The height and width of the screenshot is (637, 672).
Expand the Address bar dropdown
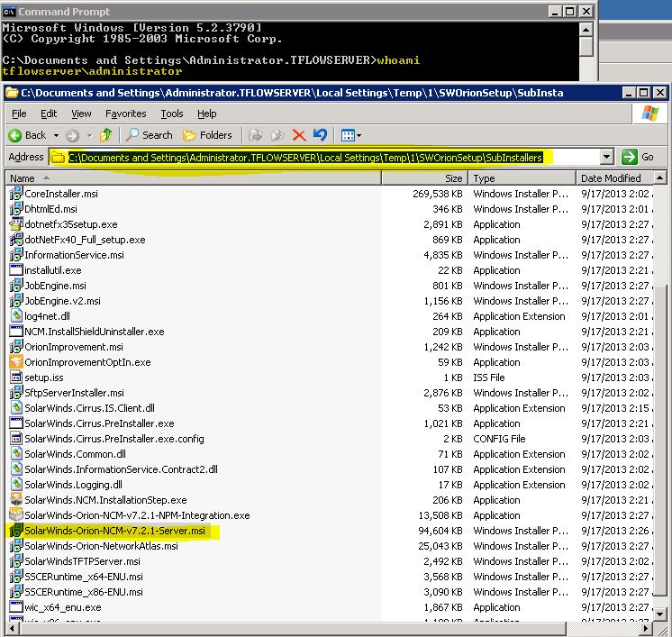click(606, 157)
